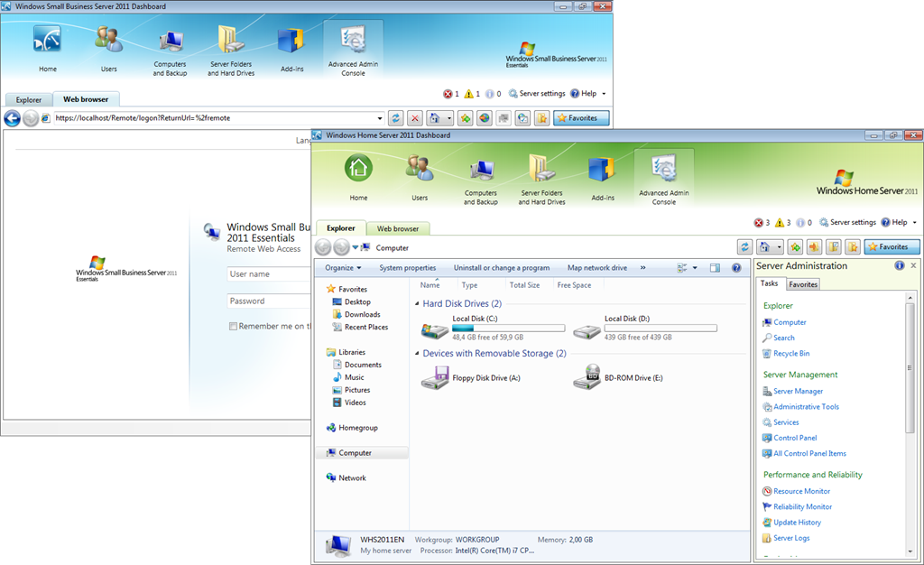The image size is (924, 565).
Task: Stop page loading with red X icon
Action: click(415, 118)
